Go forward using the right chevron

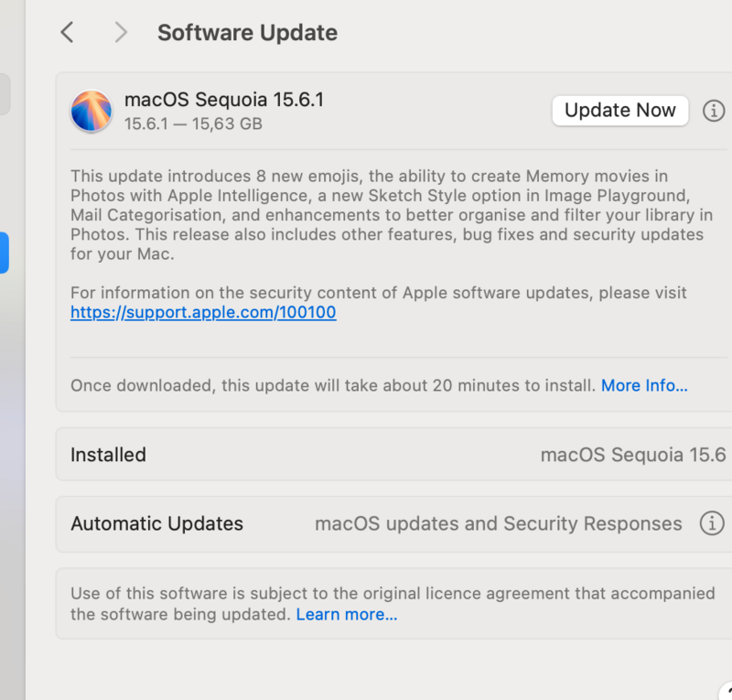tap(121, 33)
